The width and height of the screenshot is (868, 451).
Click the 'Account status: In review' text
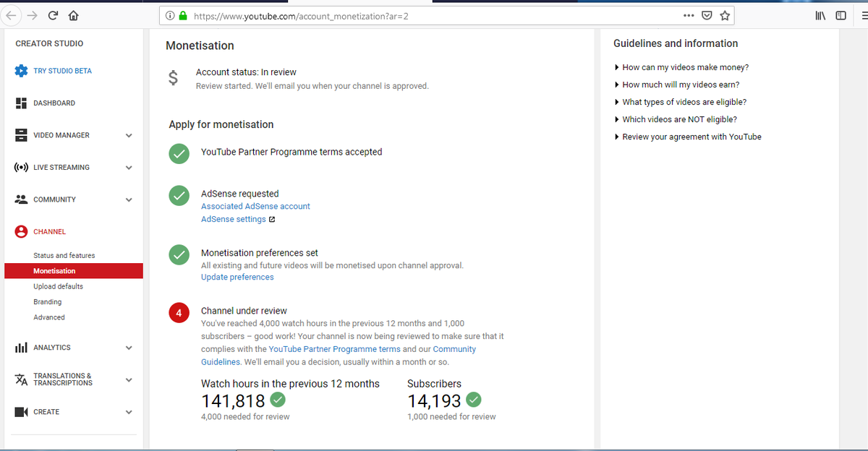[x=246, y=72]
